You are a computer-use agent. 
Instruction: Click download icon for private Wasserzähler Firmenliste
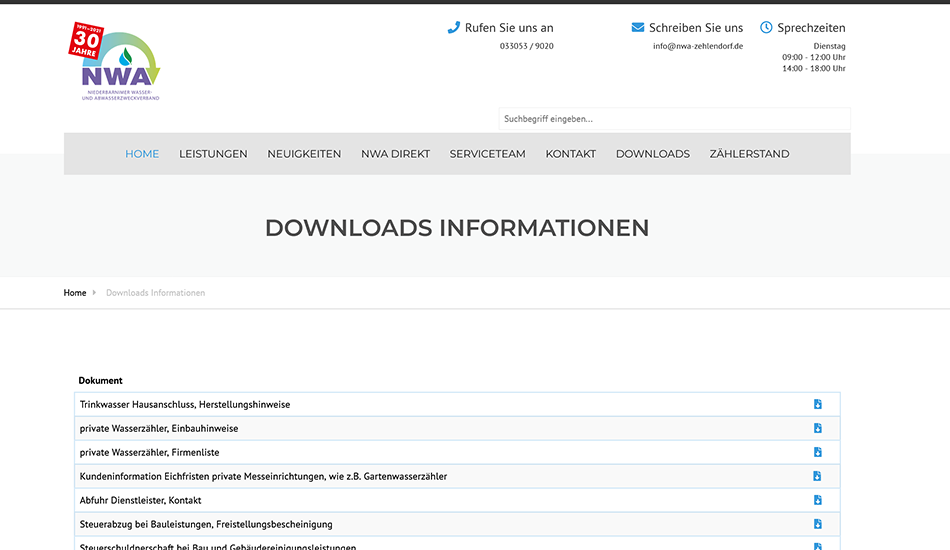817,452
